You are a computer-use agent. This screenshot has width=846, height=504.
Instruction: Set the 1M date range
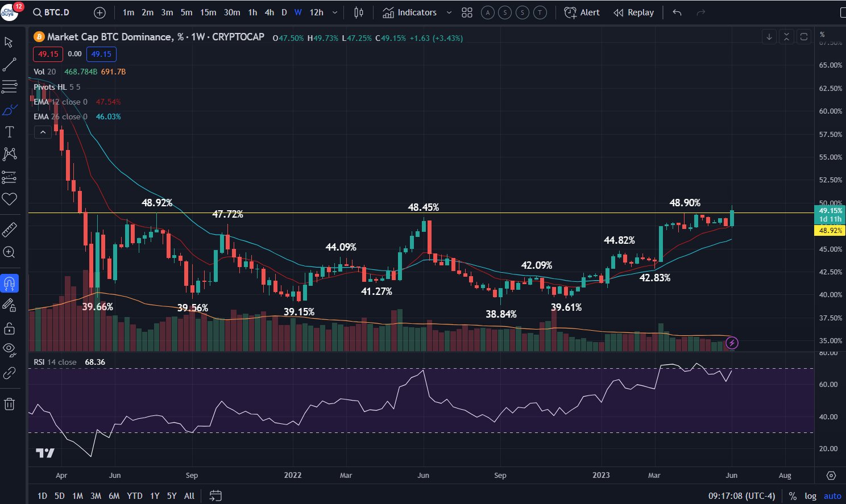77,495
